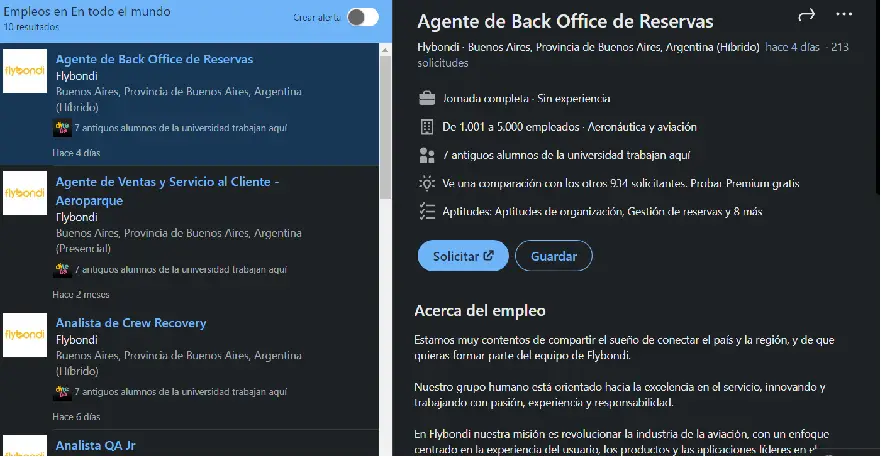The height and width of the screenshot is (457, 881).
Task: Click the Solicitar button
Action: (463, 256)
